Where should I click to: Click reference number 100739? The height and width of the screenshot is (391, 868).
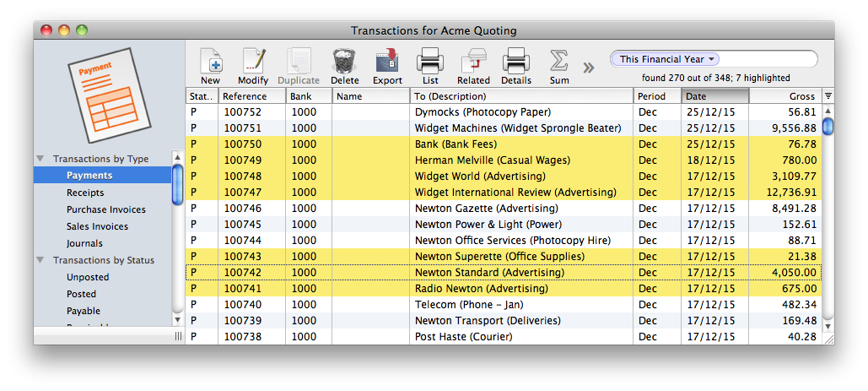(x=242, y=321)
